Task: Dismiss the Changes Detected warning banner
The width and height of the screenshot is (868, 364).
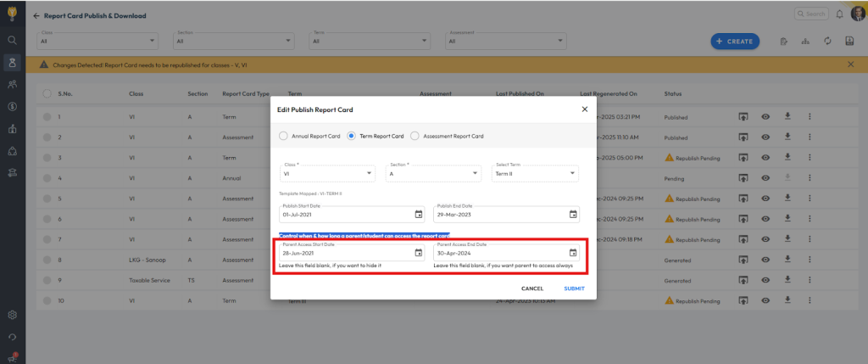Action: (850, 64)
